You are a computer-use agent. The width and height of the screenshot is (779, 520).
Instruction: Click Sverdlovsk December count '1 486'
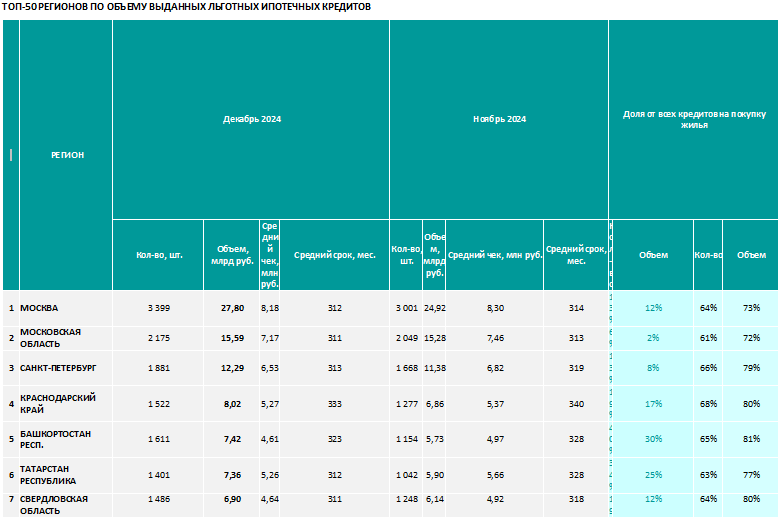click(x=159, y=499)
